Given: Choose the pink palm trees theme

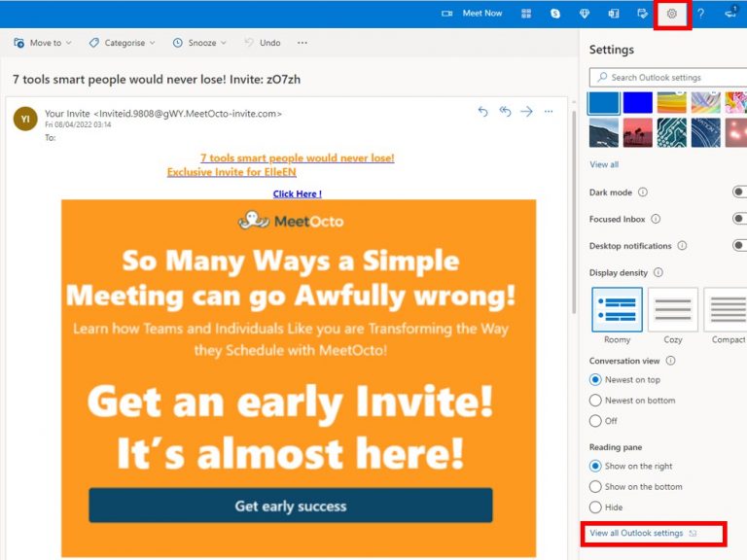Looking at the screenshot, I should click(x=637, y=132).
